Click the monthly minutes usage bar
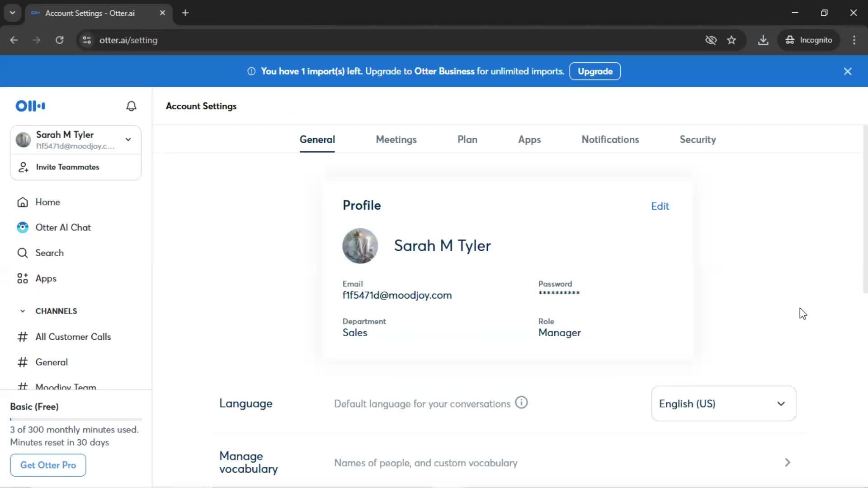Image resolution: width=868 pixels, height=488 pixels. pyautogui.click(x=76, y=419)
